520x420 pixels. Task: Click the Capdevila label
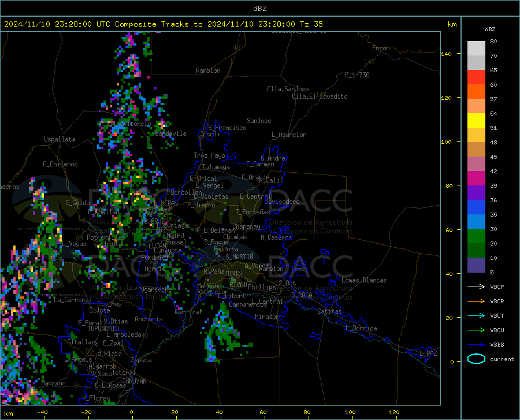tap(170, 133)
